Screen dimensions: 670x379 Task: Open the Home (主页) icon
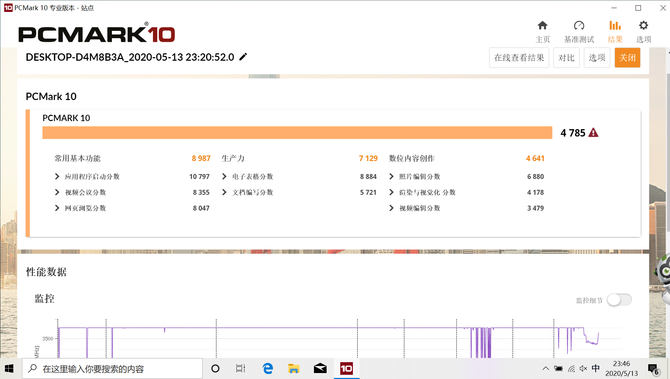pyautogui.click(x=542, y=26)
